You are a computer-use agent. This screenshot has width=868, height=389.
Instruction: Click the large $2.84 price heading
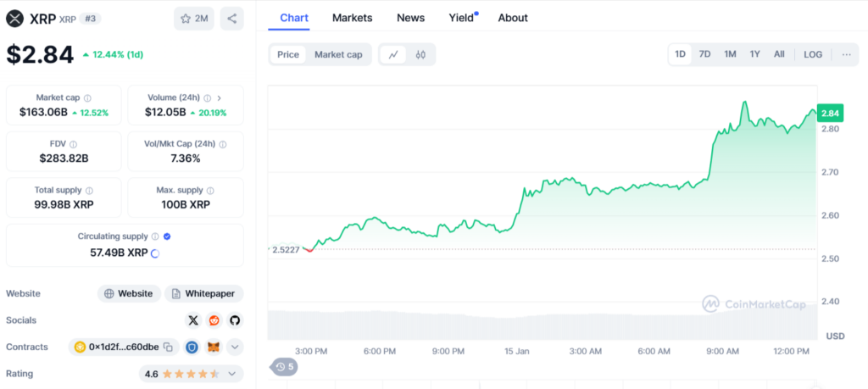pos(40,54)
